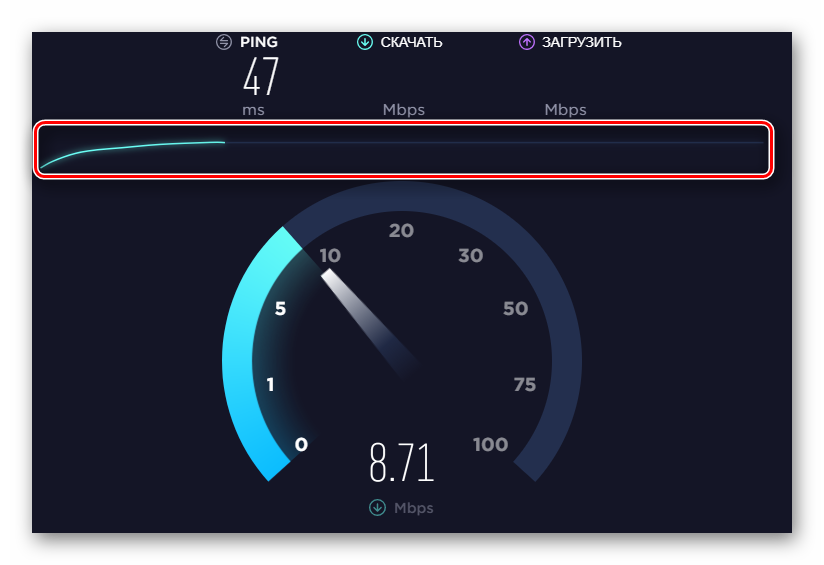This screenshot has width=824, height=565.
Task: Click the download icon below 8.71 reading
Action: click(377, 508)
